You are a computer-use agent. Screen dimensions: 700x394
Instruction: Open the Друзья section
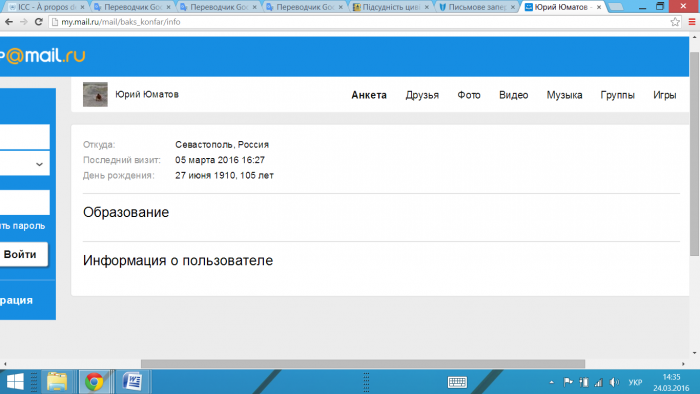click(x=422, y=95)
